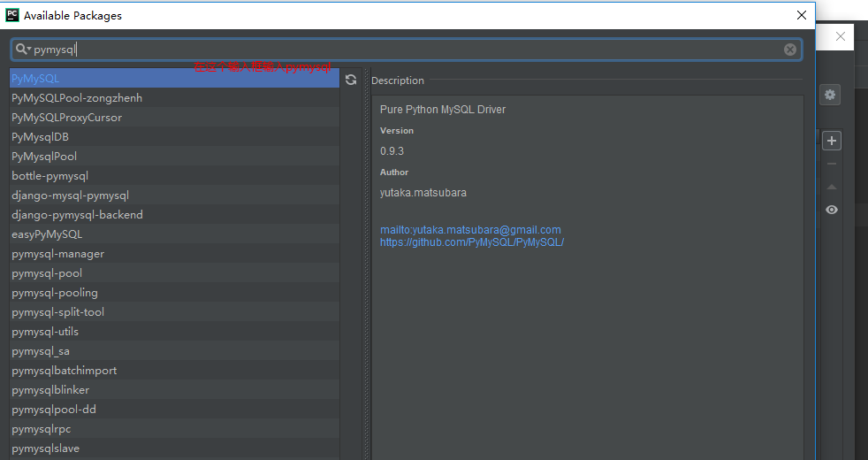
Task: Open the PyMySQL GitHub link
Action: 472,242
